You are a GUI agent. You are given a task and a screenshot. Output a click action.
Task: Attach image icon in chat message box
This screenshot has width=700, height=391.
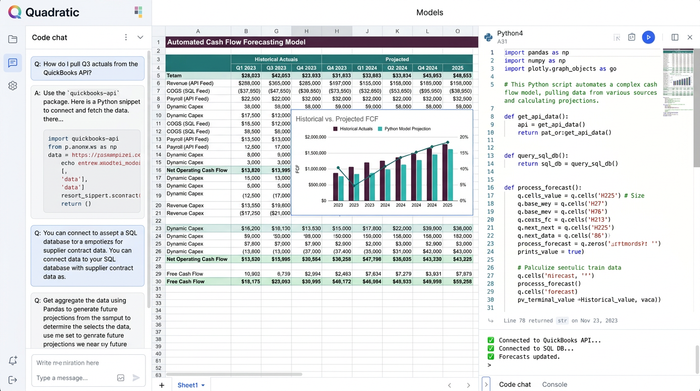coord(121,378)
